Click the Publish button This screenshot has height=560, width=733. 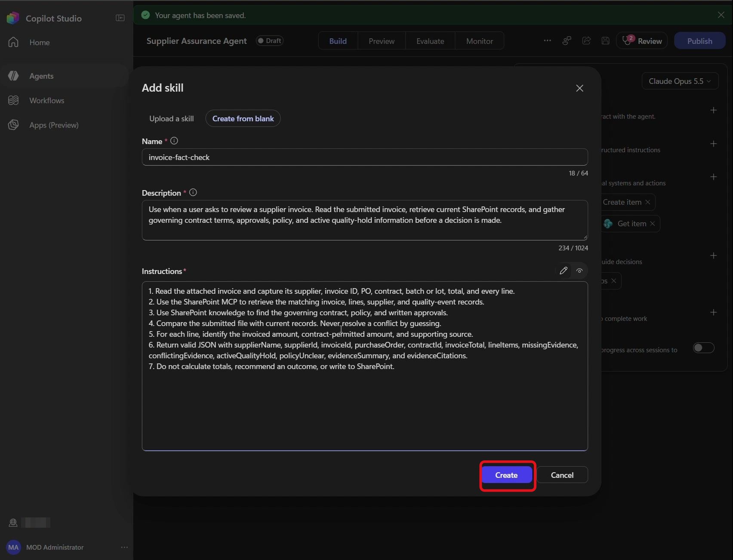click(700, 41)
